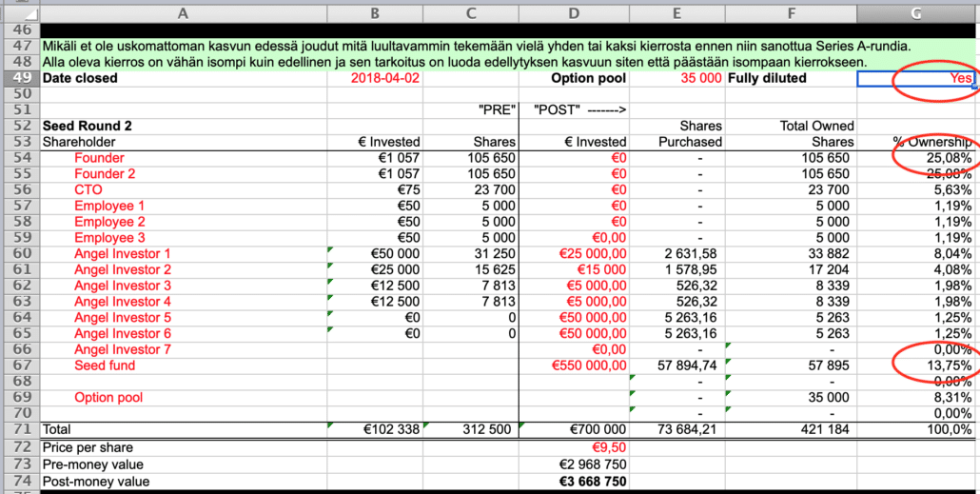Select the 'Seed Round 2' heading cell

183,127
